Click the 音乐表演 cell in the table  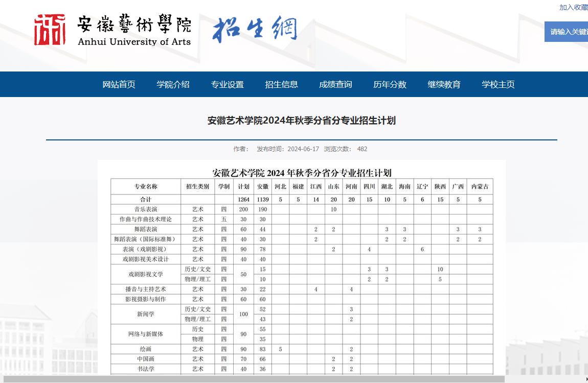pos(147,209)
